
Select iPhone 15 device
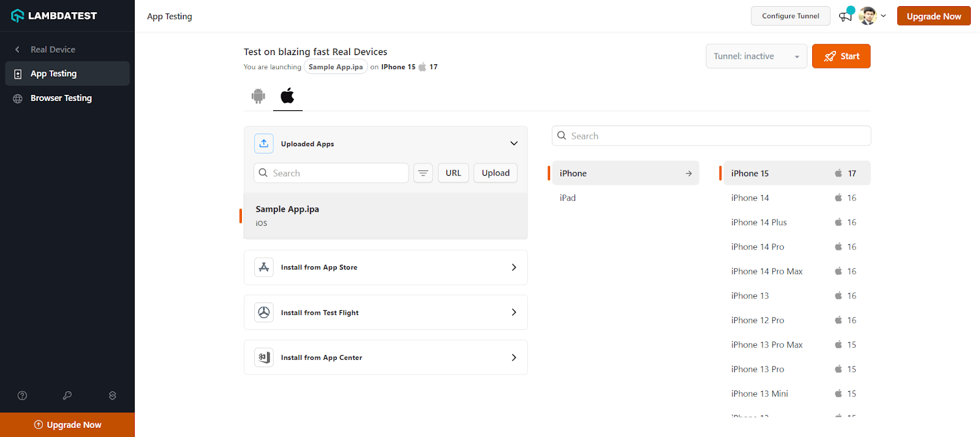pos(797,173)
